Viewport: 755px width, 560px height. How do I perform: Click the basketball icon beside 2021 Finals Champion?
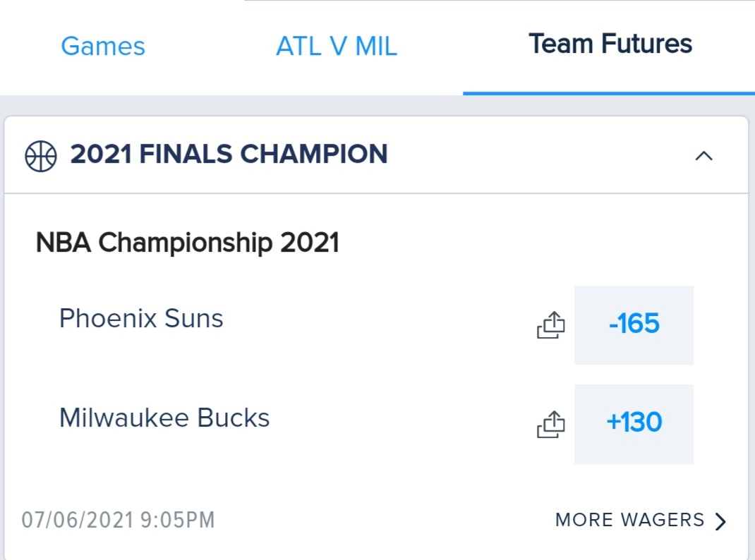[x=40, y=156]
